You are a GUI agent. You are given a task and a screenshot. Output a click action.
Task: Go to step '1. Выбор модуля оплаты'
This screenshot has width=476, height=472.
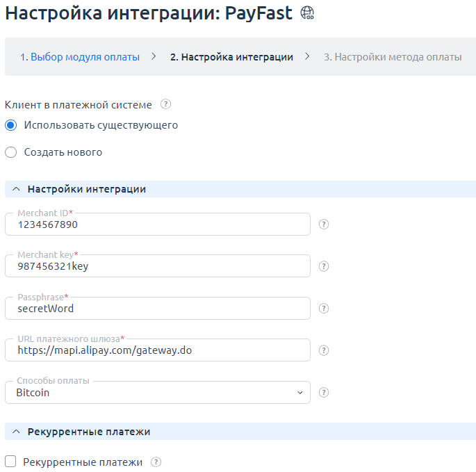coord(79,57)
